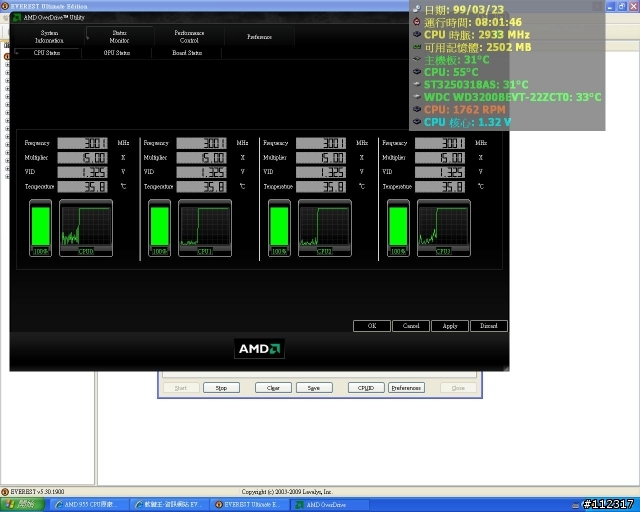Click the first core VID value 1.325
Screen dimensions: 640x512
coord(82,172)
